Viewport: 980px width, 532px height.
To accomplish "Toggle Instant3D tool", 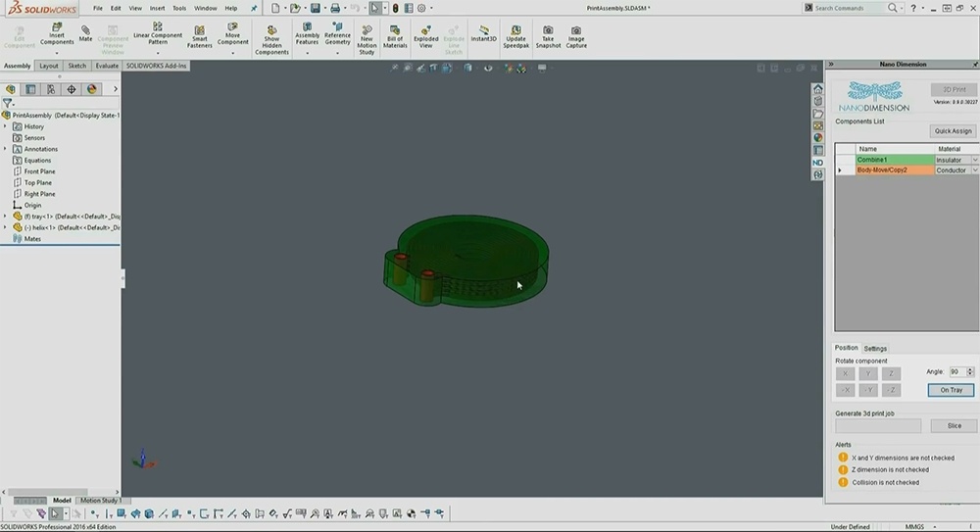I will (484, 33).
